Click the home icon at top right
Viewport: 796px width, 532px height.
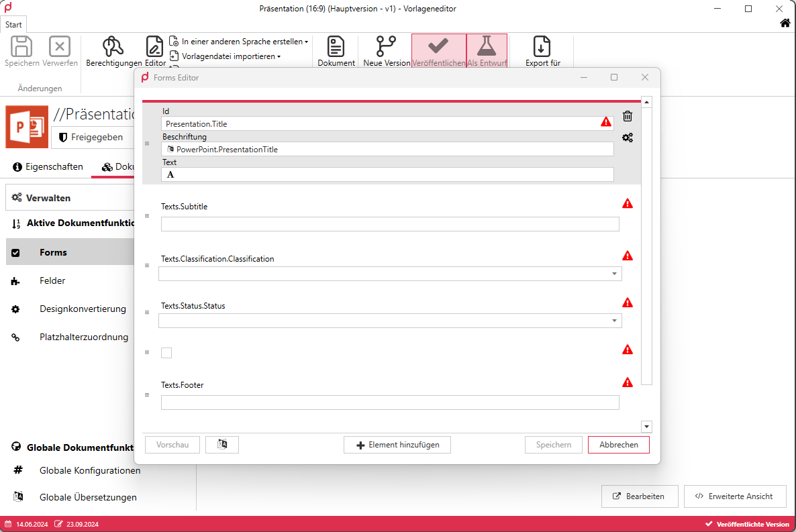click(x=785, y=23)
